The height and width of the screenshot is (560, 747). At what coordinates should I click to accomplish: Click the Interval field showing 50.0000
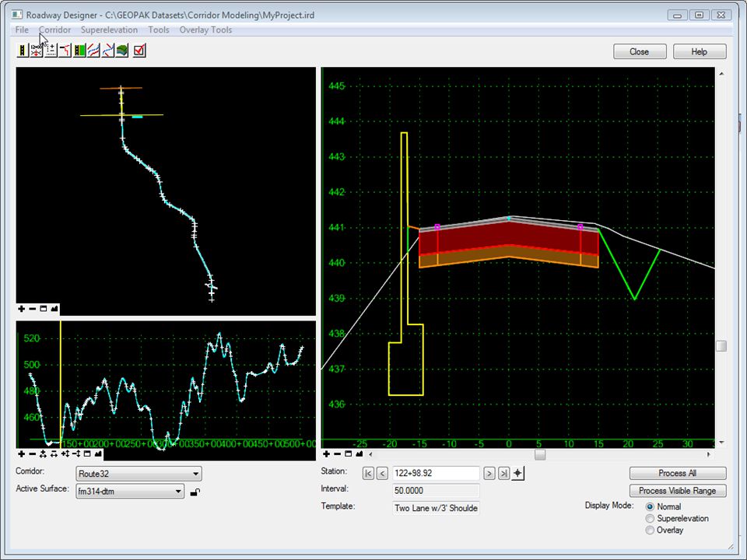coord(436,491)
